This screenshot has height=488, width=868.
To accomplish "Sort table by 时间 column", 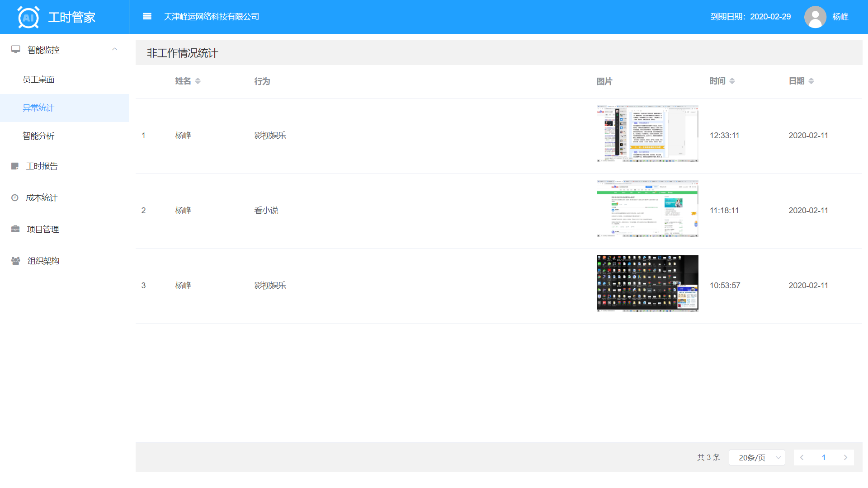I will [x=732, y=81].
